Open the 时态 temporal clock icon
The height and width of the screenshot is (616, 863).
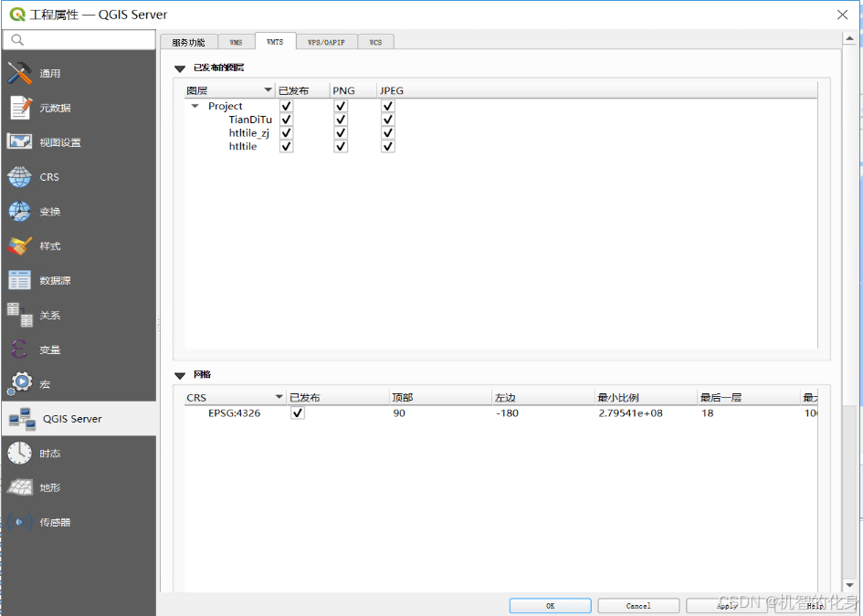(20, 454)
